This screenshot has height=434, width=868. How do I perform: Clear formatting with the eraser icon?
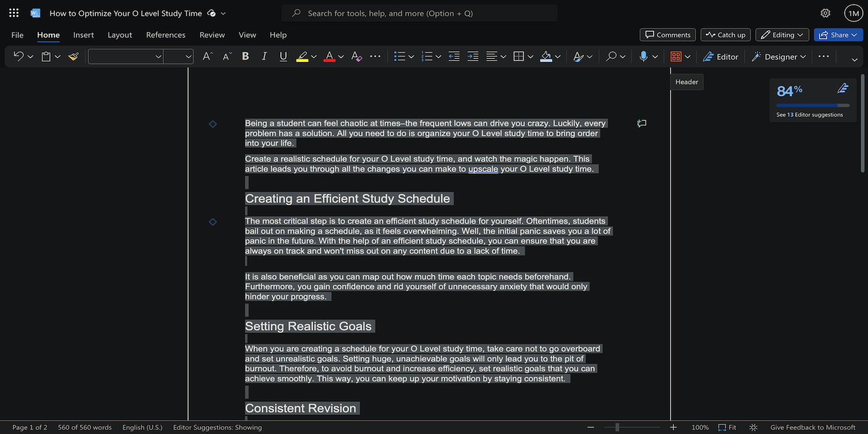point(356,56)
